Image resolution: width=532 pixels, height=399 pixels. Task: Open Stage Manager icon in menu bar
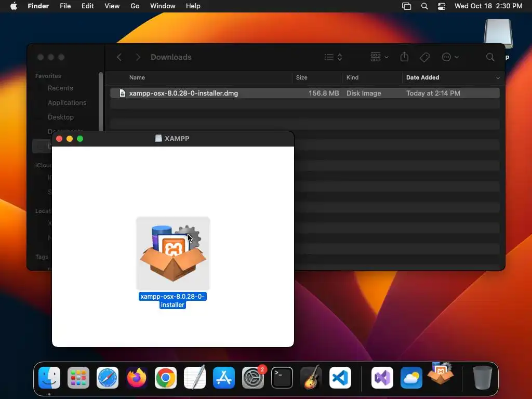pos(406,6)
